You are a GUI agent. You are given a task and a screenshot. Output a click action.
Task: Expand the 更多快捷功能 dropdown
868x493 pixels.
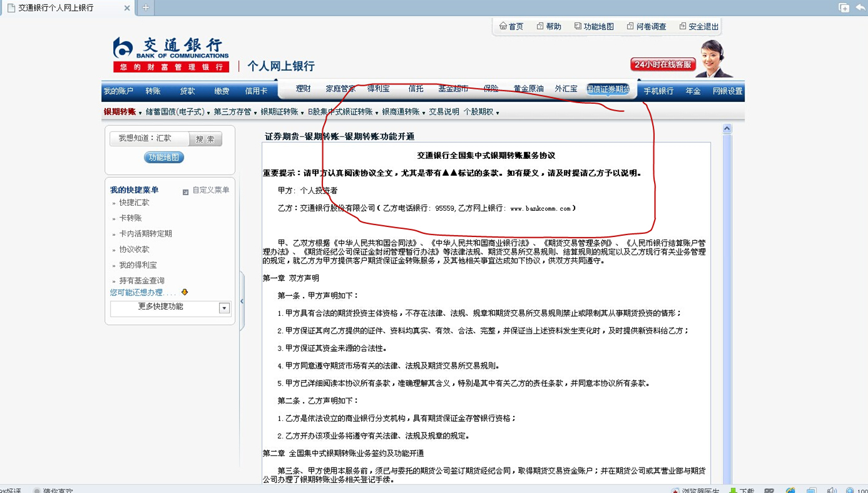(224, 308)
